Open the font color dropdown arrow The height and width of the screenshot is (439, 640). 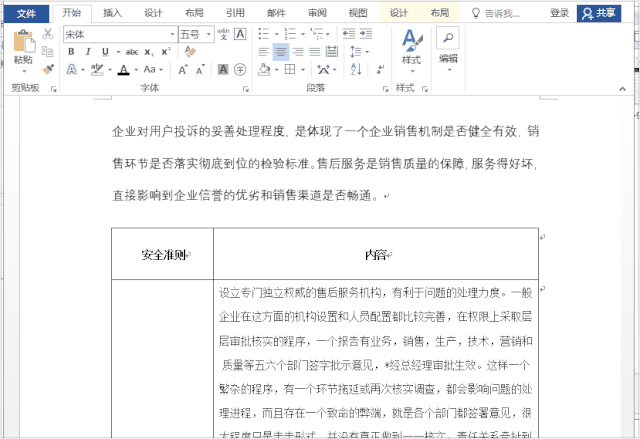136,70
